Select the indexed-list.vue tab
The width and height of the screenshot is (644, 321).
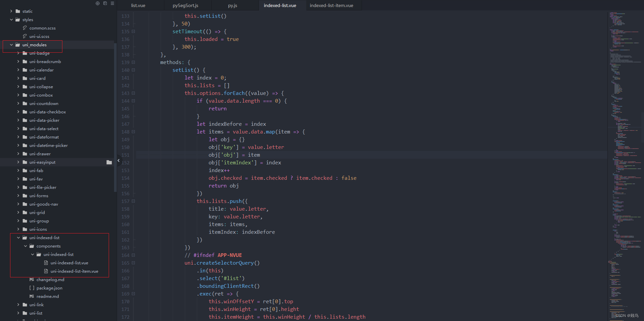280,5
